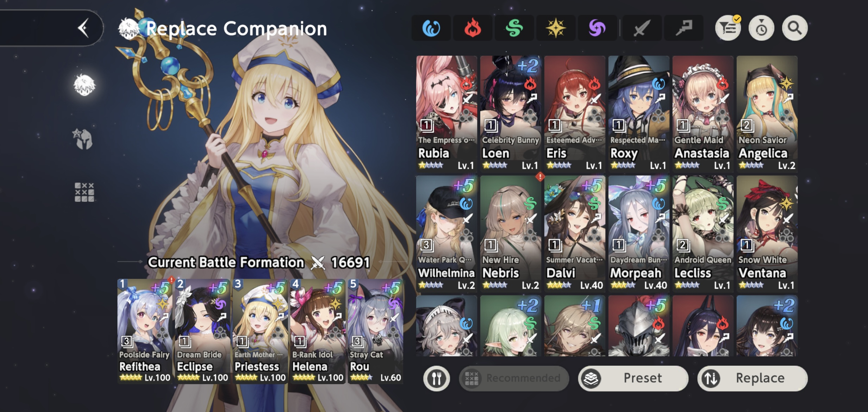868x412 pixels.
Task: Toggle the green wind element filter
Action: pos(514,28)
